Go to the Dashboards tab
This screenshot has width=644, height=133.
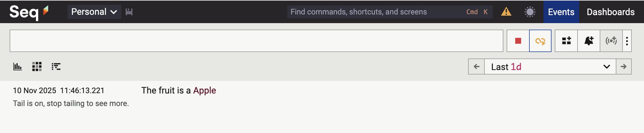pos(610,12)
